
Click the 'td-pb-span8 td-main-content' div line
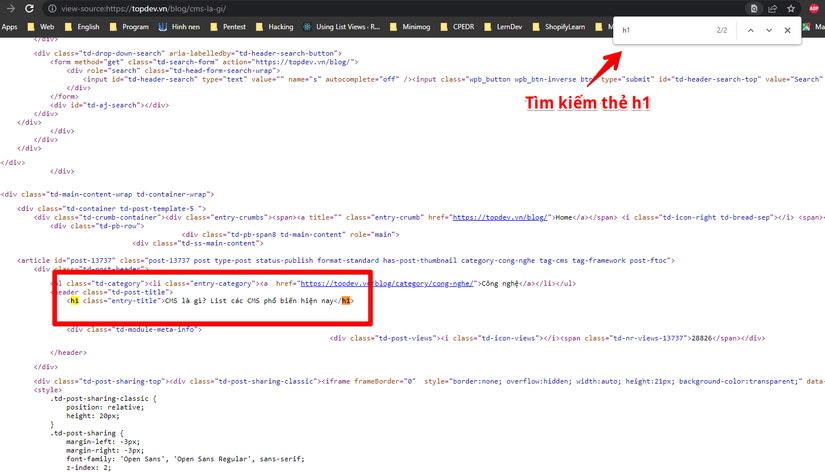(290, 235)
